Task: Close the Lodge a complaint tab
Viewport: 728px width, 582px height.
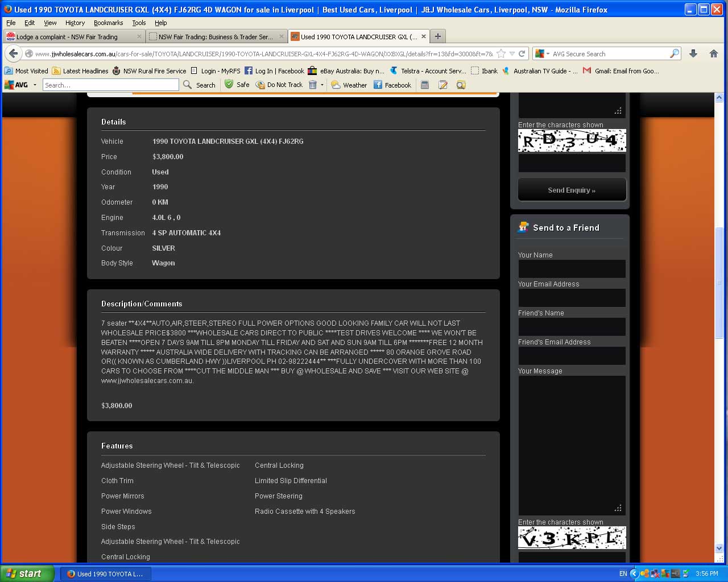Action: pos(139,36)
